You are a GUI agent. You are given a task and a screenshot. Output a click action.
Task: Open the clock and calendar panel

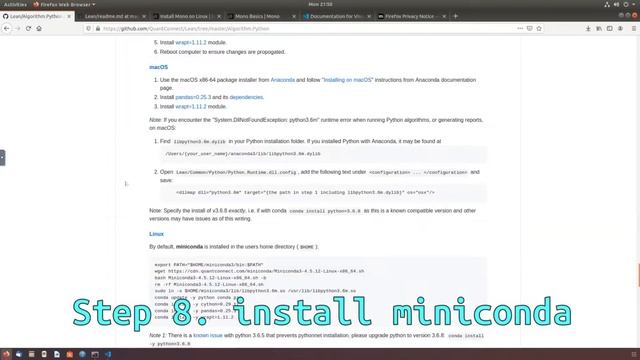click(320, 4)
